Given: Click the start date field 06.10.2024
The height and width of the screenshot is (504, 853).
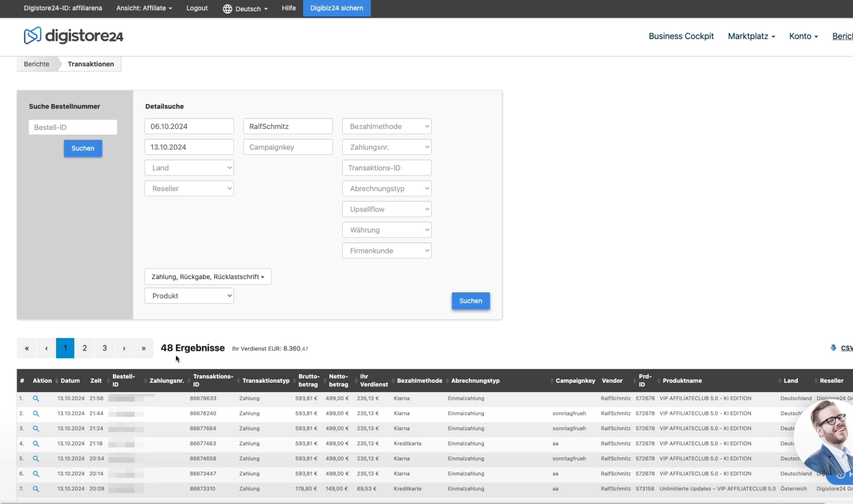Looking at the screenshot, I should [189, 126].
